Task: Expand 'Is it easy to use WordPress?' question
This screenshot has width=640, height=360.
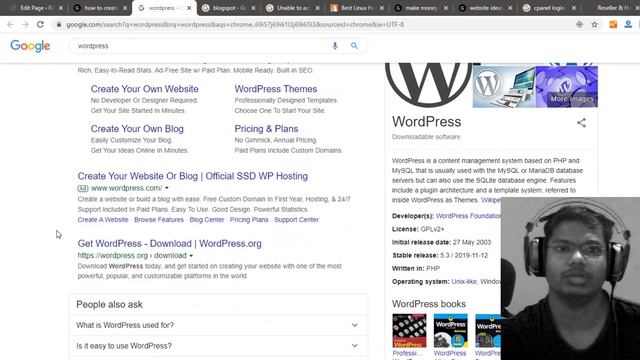Action: pos(218,346)
